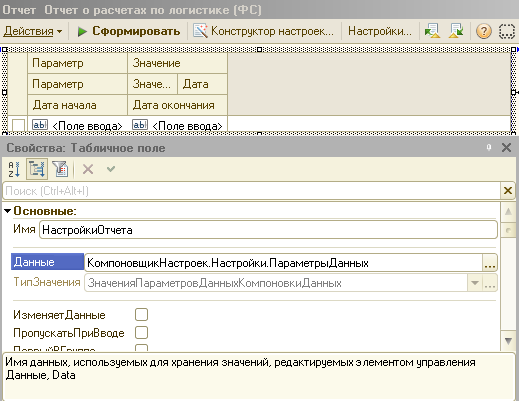Click the ТипЗначения property label

tap(47, 282)
